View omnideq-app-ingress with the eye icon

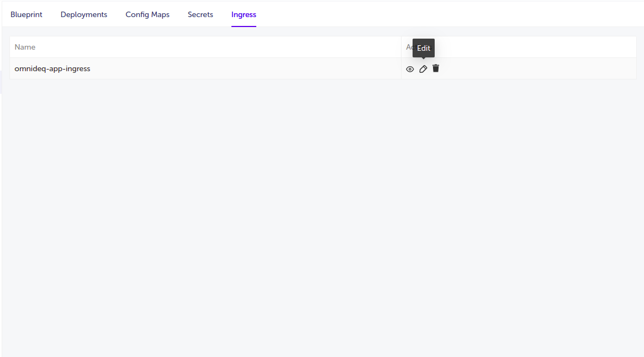click(409, 69)
